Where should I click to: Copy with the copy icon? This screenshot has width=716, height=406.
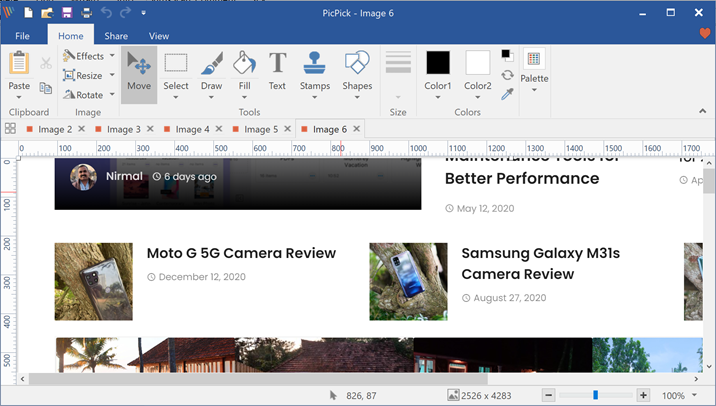point(46,88)
